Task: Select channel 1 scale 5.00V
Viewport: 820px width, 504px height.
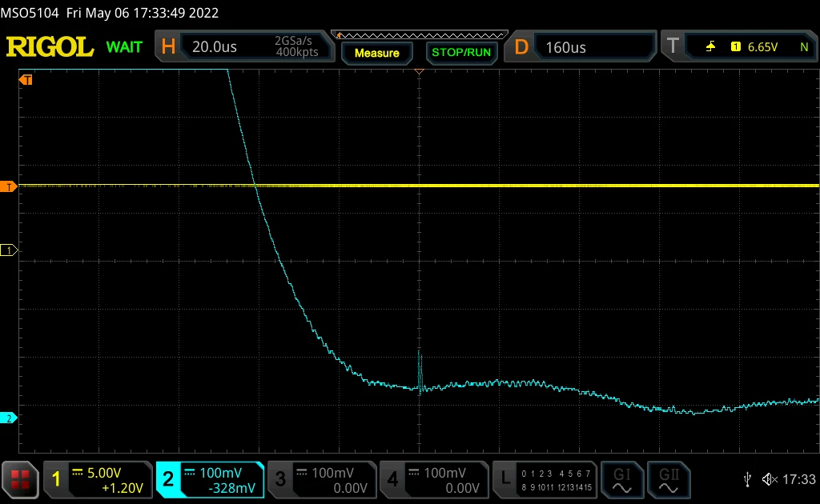Action: pos(104,473)
